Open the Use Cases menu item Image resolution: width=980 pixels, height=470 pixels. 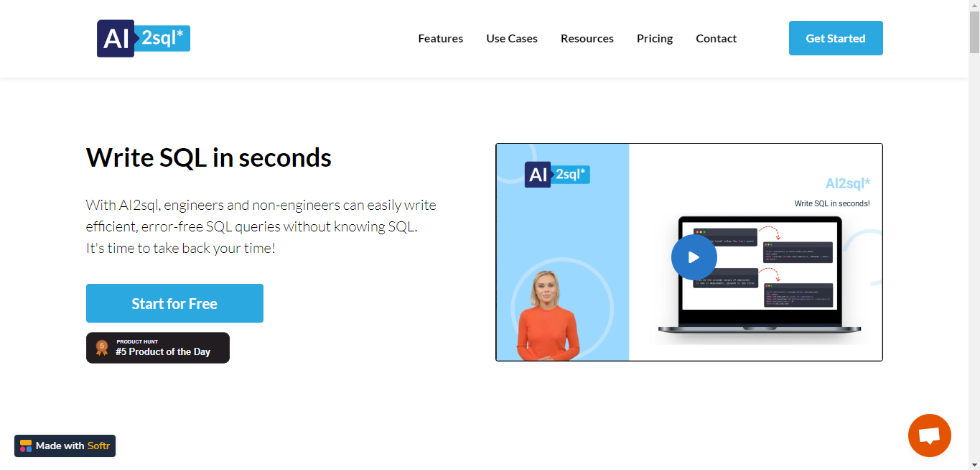pyautogui.click(x=512, y=39)
